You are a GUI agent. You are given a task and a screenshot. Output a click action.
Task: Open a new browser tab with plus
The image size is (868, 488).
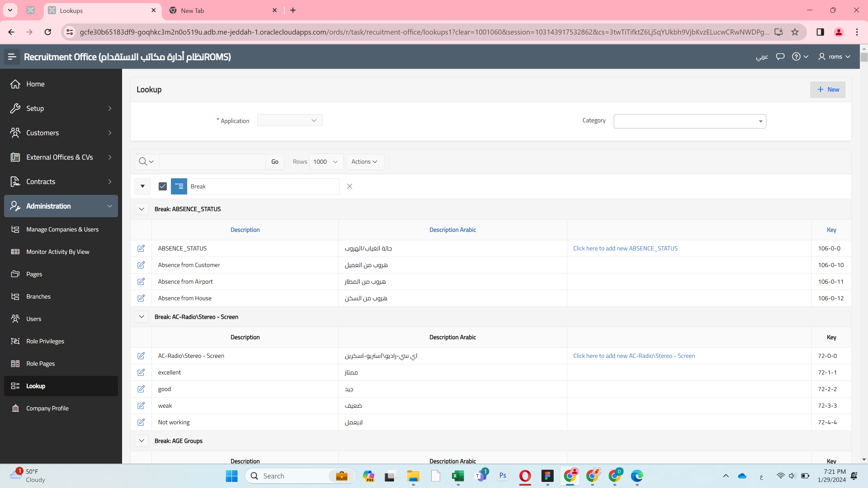pyautogui.click(x=293, y=11)
